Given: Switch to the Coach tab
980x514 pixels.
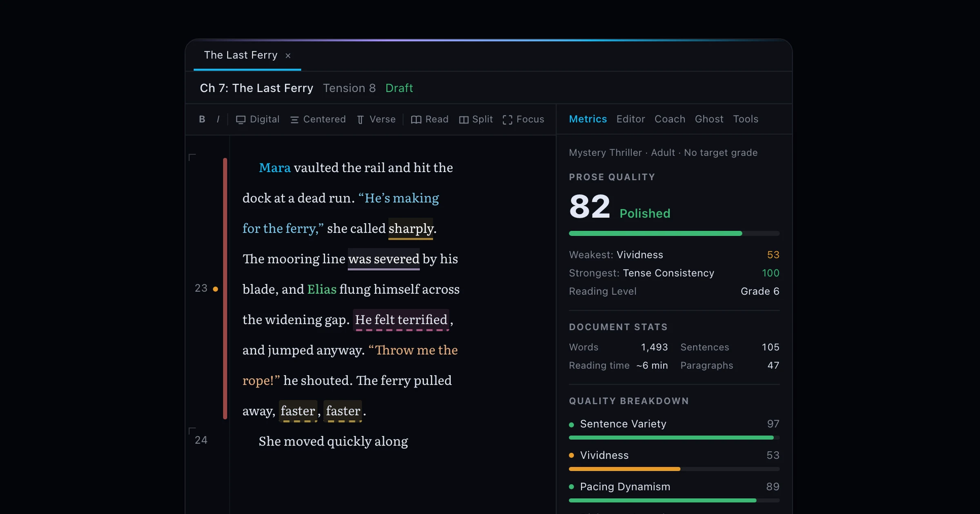Looking at the screenshot, I should click(x=670, y=119).
